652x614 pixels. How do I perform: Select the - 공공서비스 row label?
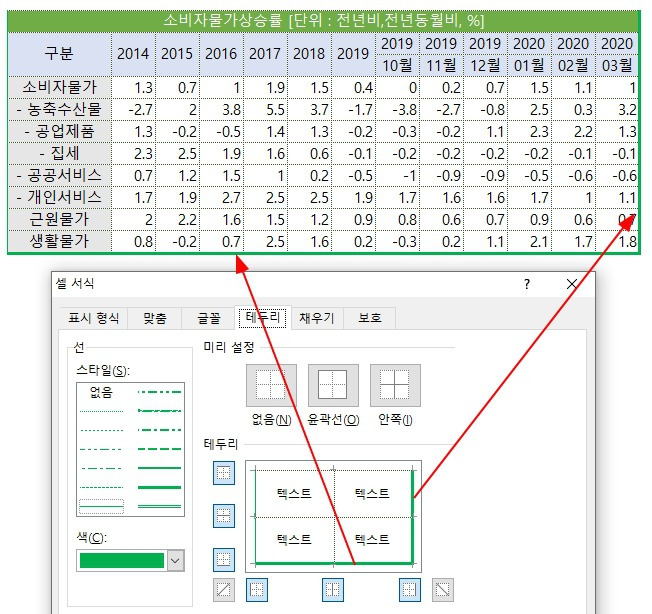pos(59,175)
